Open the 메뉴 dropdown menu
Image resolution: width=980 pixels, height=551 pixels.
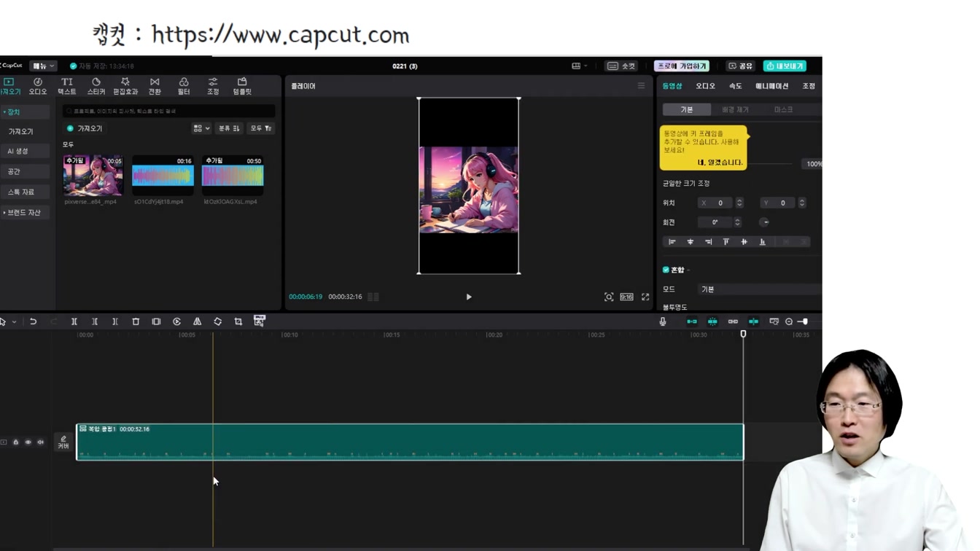(43, 66)
